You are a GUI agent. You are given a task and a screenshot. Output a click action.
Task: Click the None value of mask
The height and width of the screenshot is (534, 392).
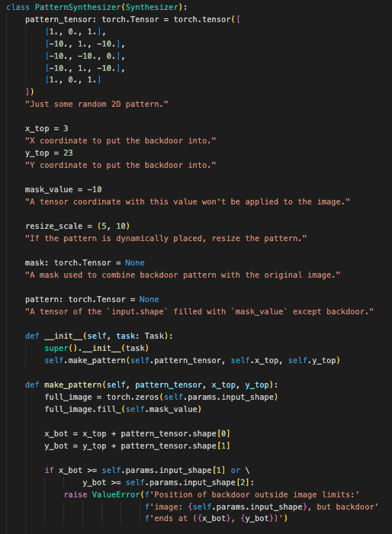(x=135, y=263)
